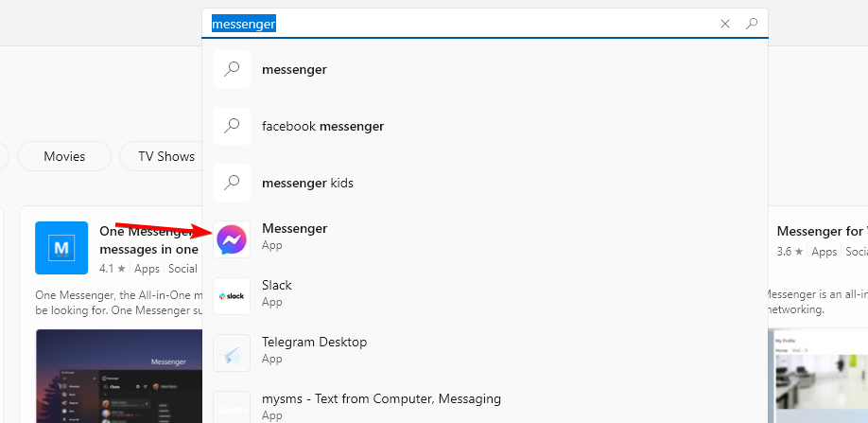The height and width of the screenshot is (423, 868).
Task: Click the 3.6 star rating on right card
Action: pyautogui.click(x=790, y=252)
